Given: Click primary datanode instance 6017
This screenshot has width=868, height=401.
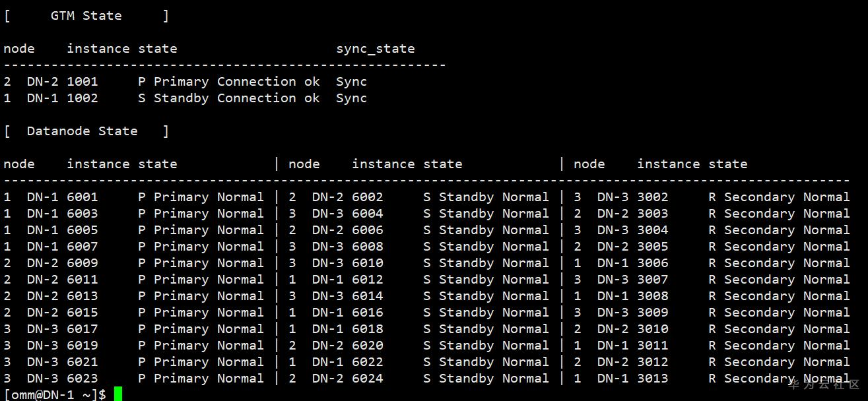Looking at the screenshot, I should coord(82,329).
